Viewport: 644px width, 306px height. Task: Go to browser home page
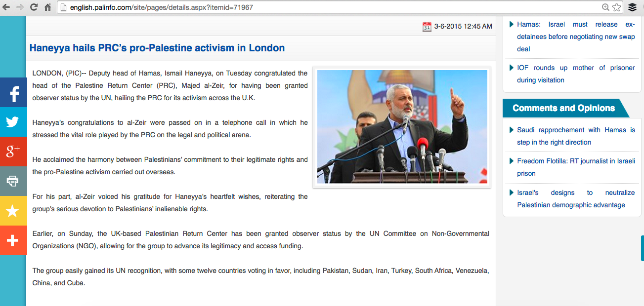47,7
